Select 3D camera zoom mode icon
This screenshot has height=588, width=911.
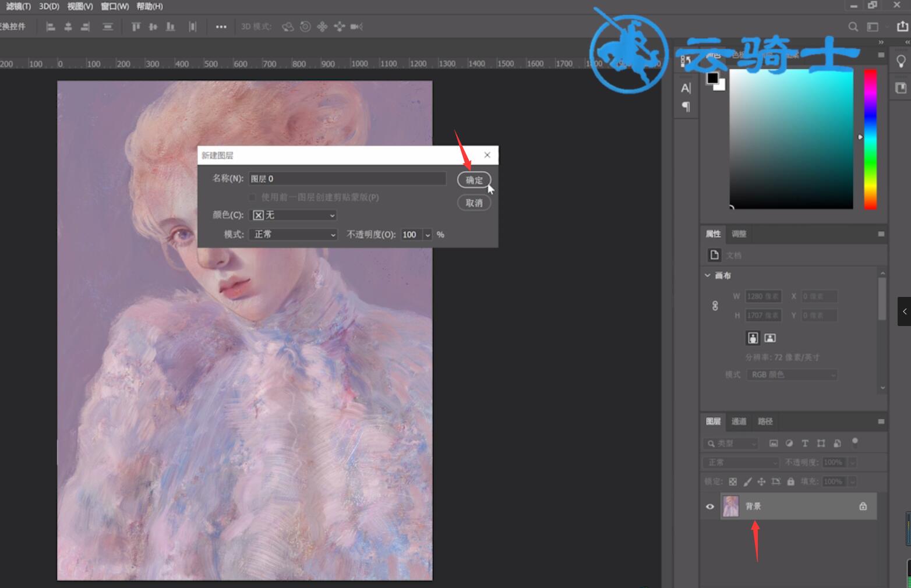tap(356, 27)
